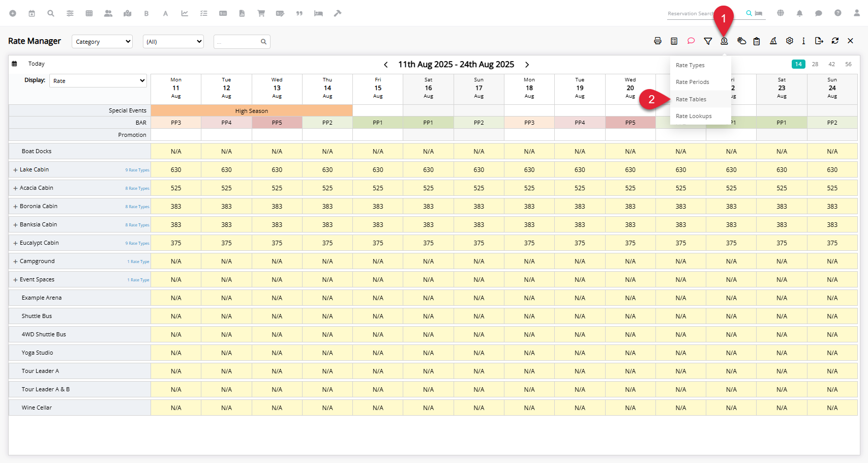Click the dollar rates menu icon
The width and height of the screenshot is (868, 463).
click(x=724, y=41)
